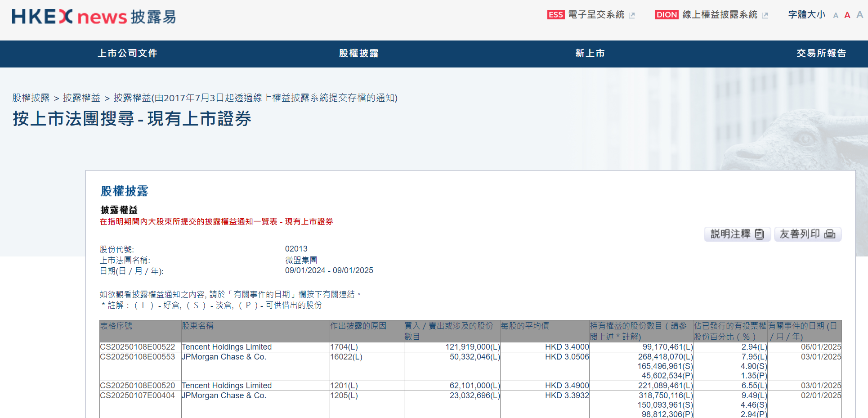
Task: Open the ESS 電子呈交系統 external link
Action: coord(591,15)
